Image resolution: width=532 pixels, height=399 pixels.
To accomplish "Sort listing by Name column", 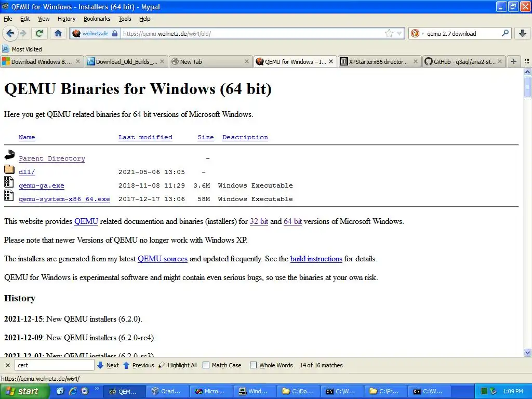I will [27, 137].
